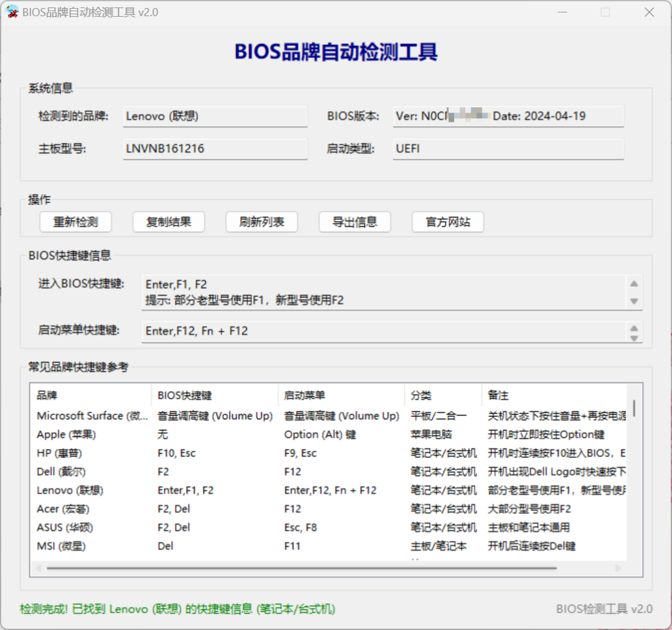Image resolution: width=672 pixels, height=630 pixels.
Task: Click the 主板型号 text field showing LNVNB161216
Action: tap(215, 149)
